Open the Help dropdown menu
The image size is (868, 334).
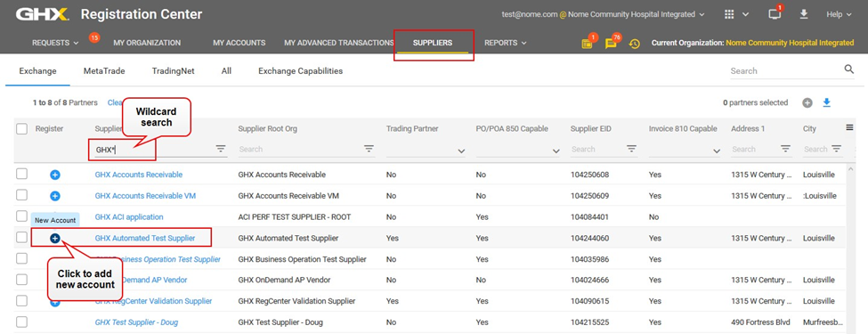(x=839, y=14)
